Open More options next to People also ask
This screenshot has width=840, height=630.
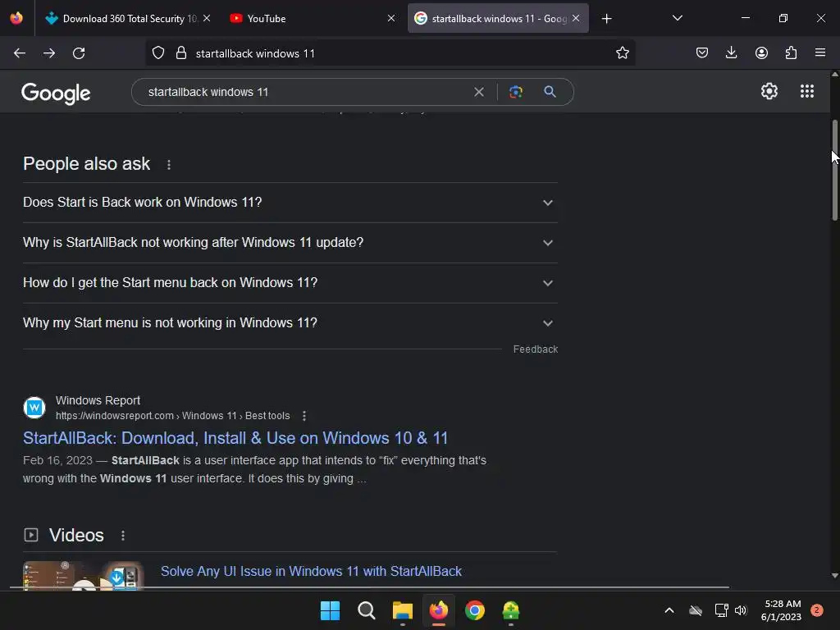click(x=169, y=164)
